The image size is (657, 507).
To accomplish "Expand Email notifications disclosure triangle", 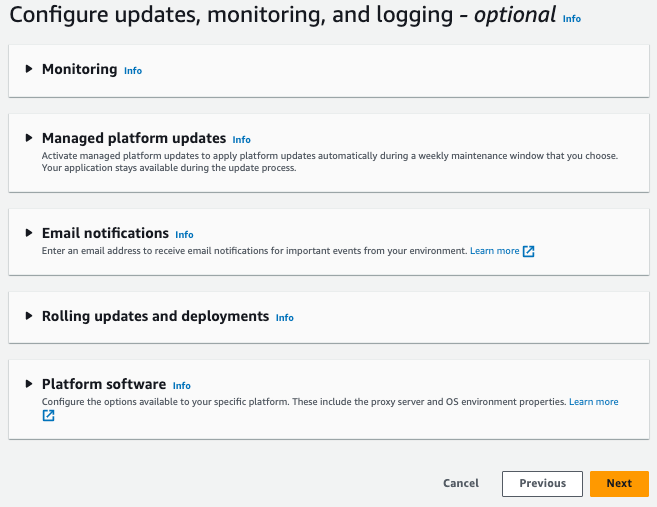I will pos(29,233).
